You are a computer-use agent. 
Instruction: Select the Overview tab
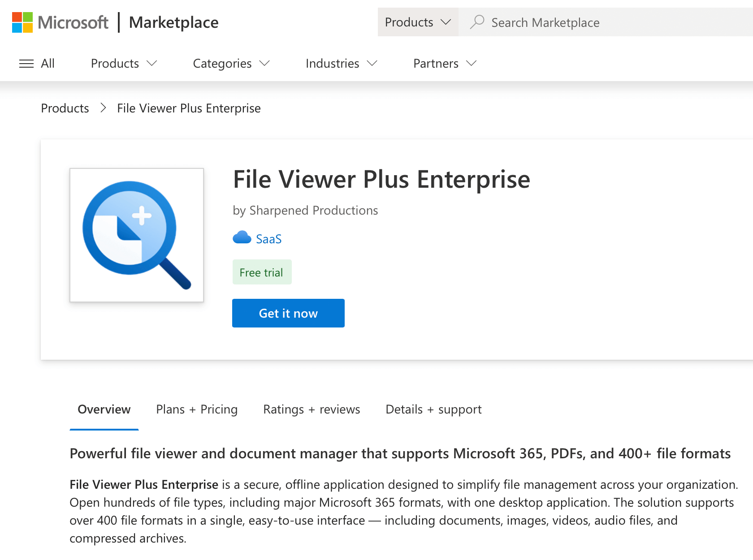104,409
